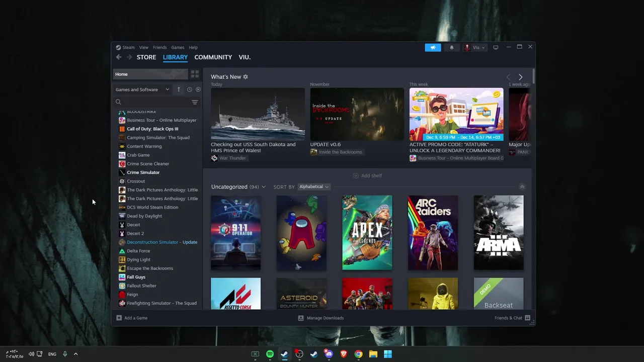Open Manage Downloads
Image resolution: width=644 pixels, height=362 pixels.
click(321, 318)
